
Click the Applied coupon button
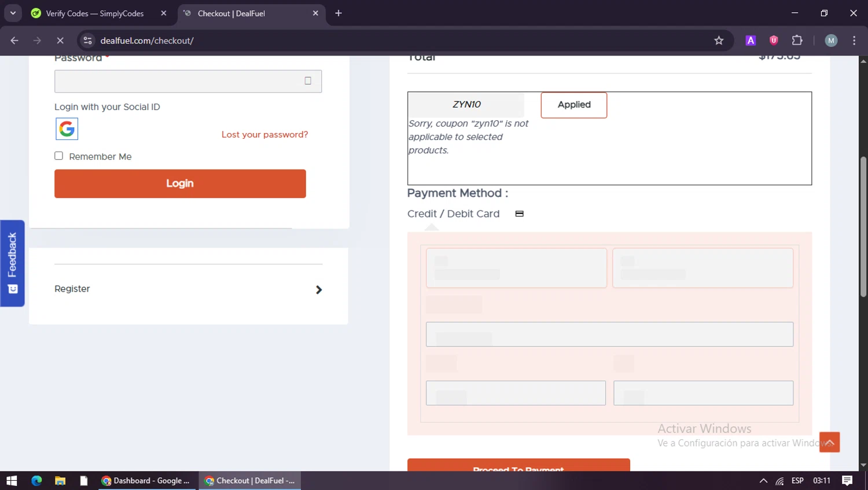pyautogui.click(x=574, y=105)
